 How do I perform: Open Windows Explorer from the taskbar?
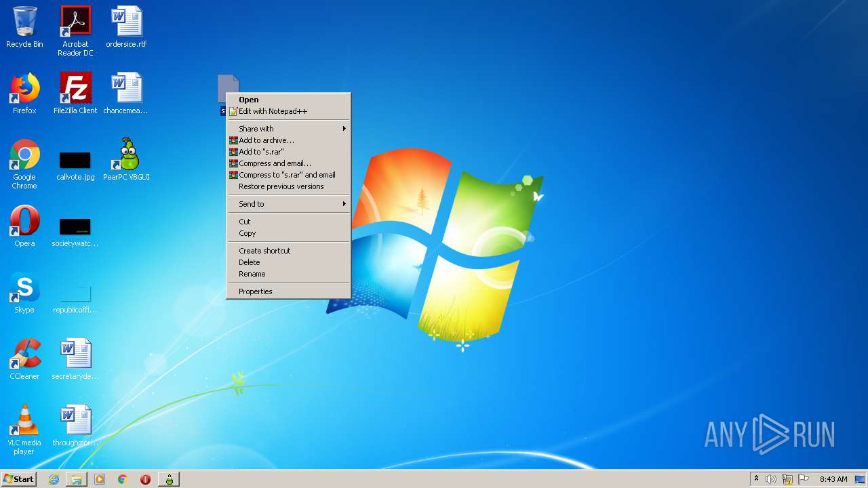(x=77, y=479)
